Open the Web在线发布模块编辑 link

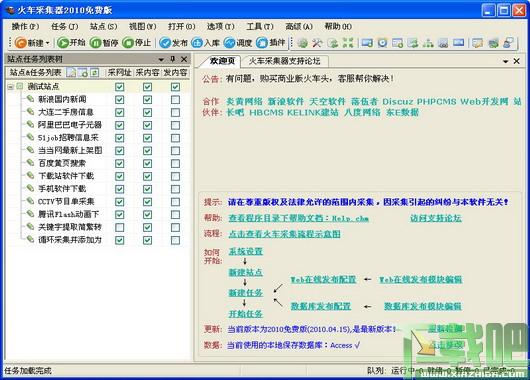pos(420,280)
